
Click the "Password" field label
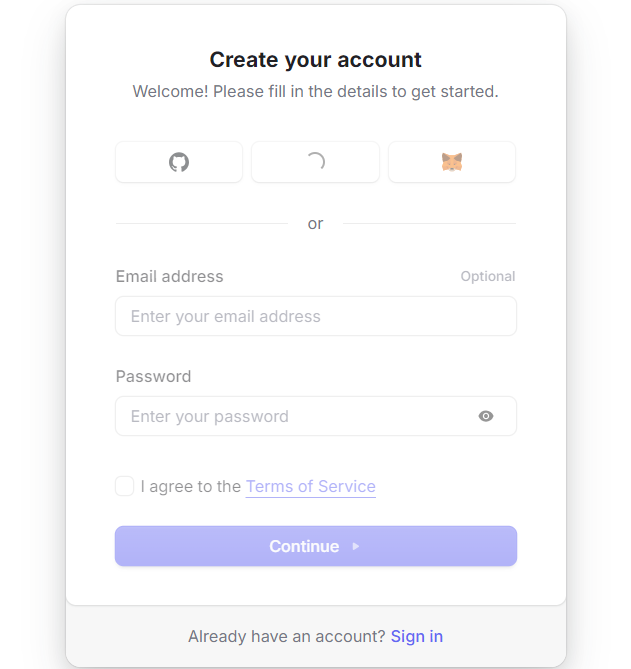pyautogui.click(x=153, y=377)
